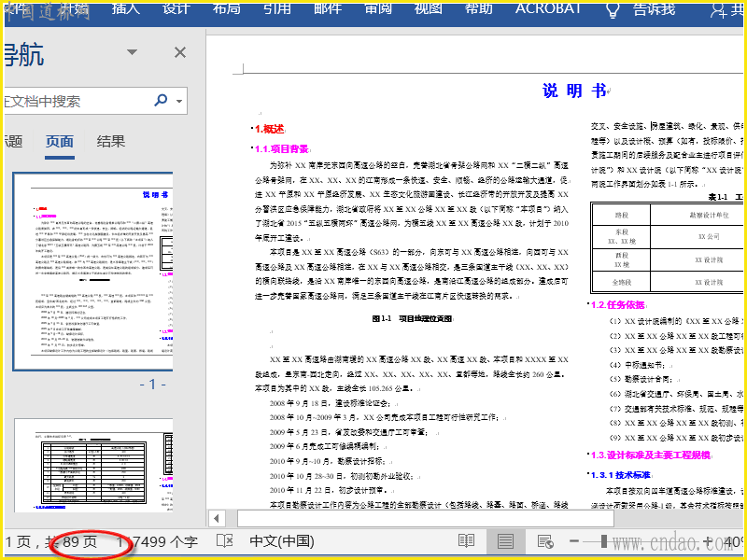Open the 审阅 ribbon tab
747x560 pixels.
(x=378, y=9)
